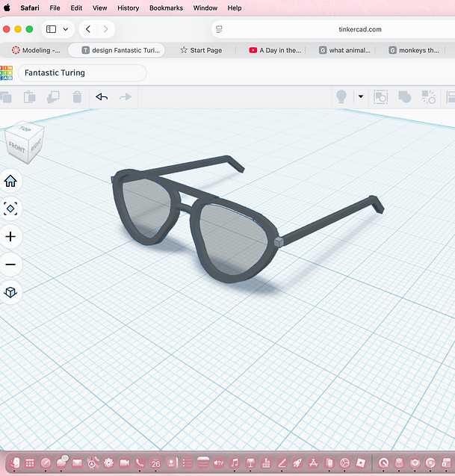Undo the last action

point(102,97)
